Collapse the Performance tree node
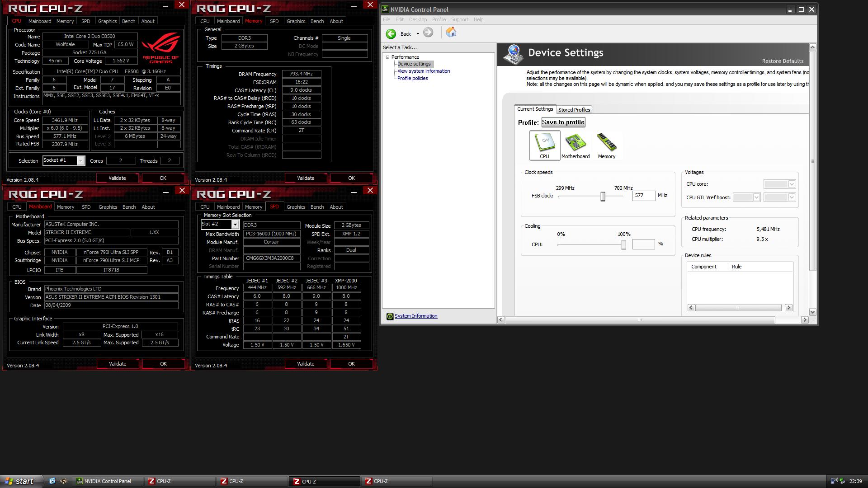This screenshot has height=488, width=868. (387, 57)
